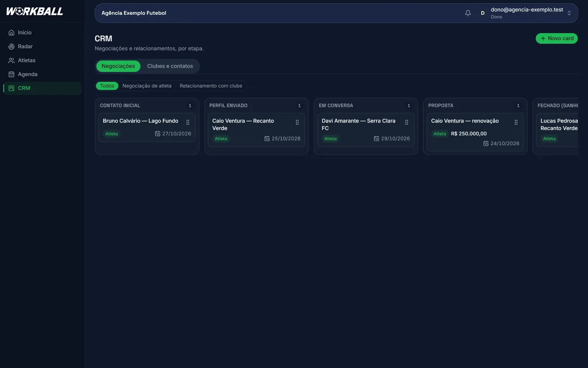Open drag handle on Bruno Calvário card

pyautogui.click(x=188, y=122)
